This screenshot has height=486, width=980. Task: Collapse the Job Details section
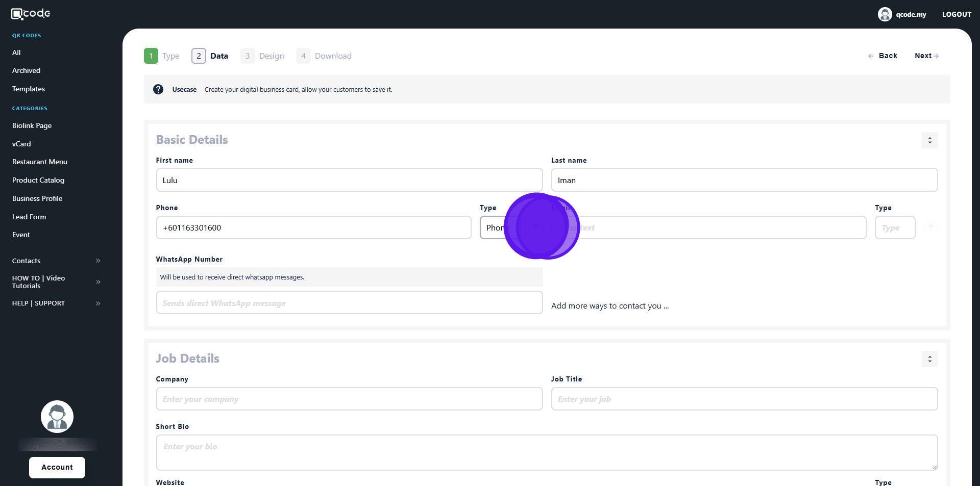coord(929,359)
